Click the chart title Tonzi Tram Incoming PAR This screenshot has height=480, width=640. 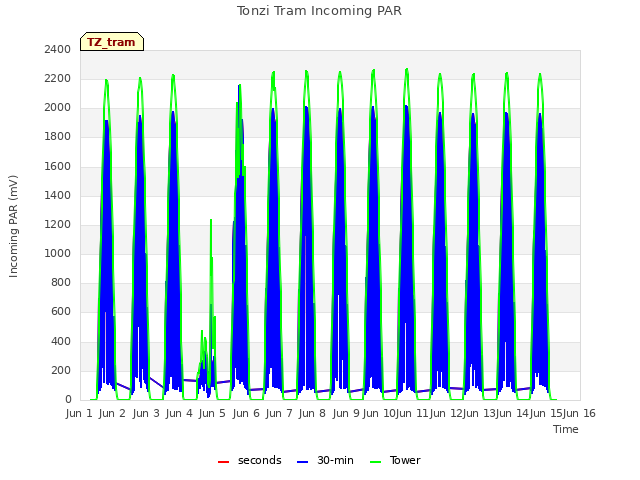click(x=319, y=11)
